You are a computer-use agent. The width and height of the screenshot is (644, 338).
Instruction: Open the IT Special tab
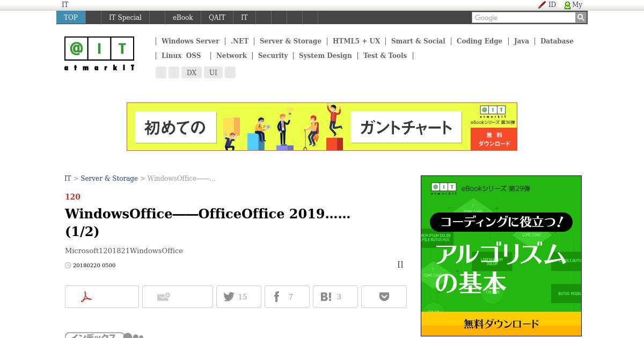click(x=125, y=17)
